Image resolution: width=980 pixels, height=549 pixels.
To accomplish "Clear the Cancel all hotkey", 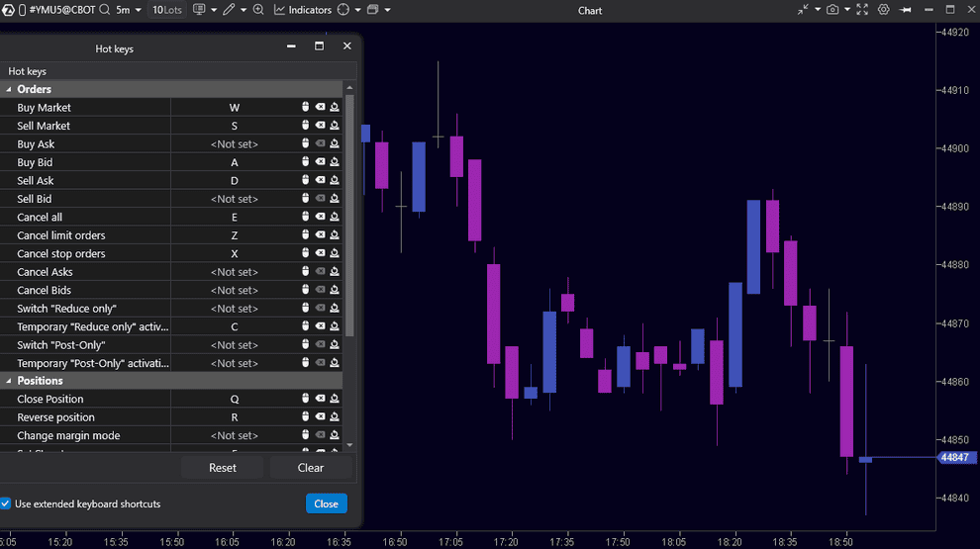I will pos(320,217).
